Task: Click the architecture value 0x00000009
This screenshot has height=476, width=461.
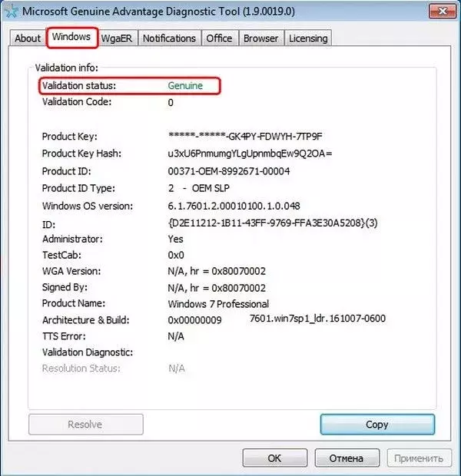Action: click(x=194, y=320)
